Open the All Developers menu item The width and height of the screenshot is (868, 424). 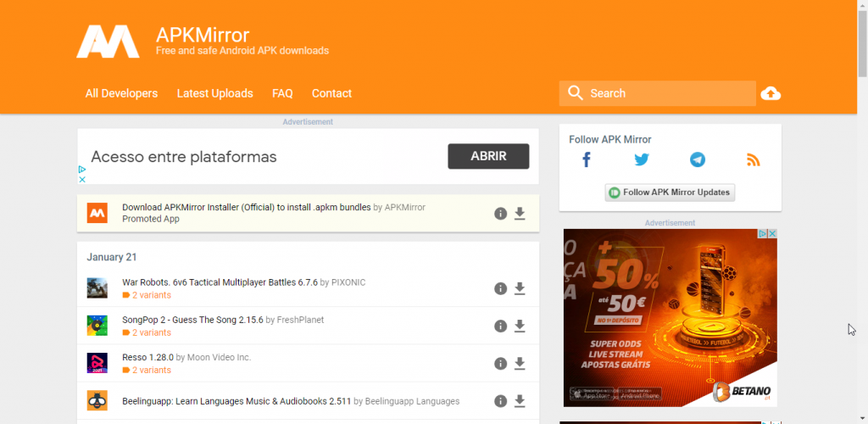click(121, 93)
